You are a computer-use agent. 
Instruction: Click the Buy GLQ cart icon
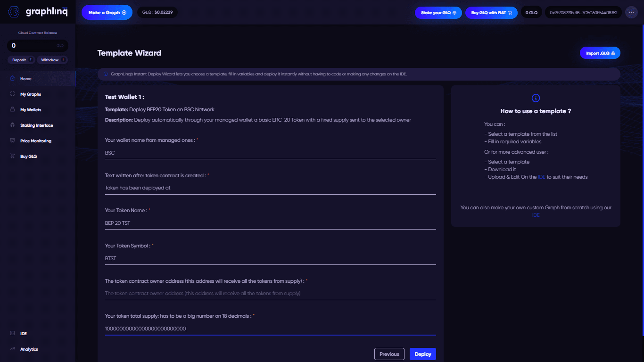tap(12, 156)
